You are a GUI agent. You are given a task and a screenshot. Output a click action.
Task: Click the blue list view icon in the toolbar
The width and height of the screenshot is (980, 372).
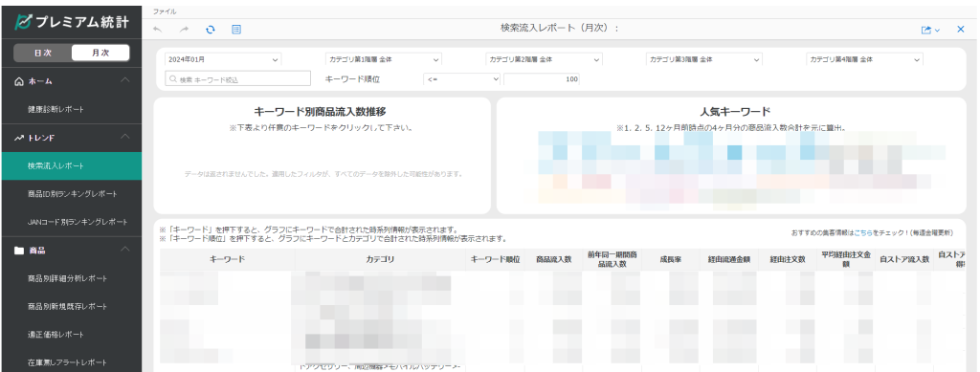coord(236,30)
